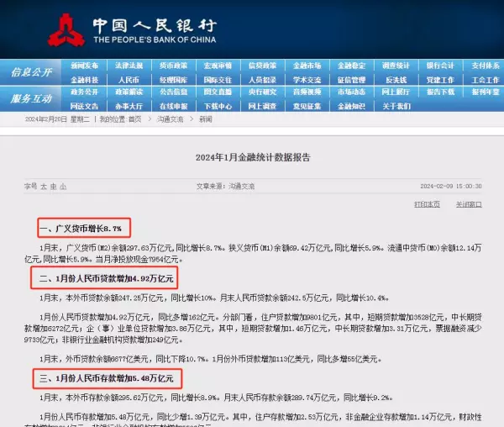504x427 pixels.
Task: Click the 新闻 breadcrumb link
Action: coord(206,119)
